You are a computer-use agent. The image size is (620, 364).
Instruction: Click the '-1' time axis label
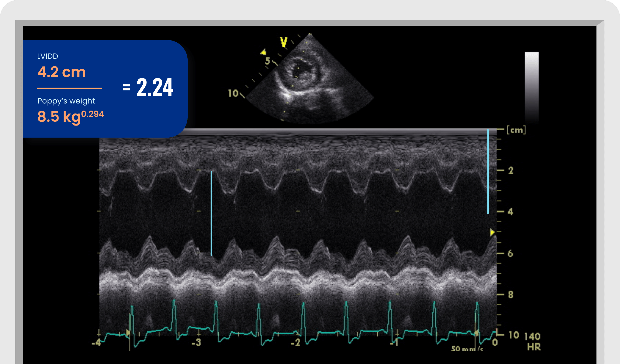tap(394, 343)
